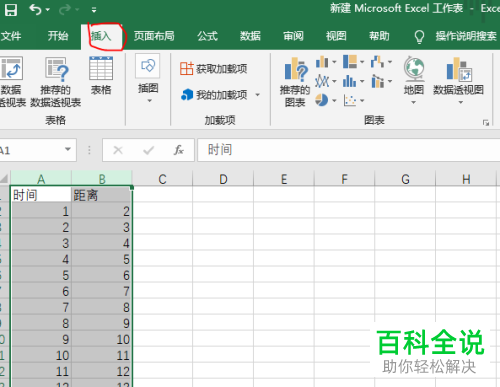Expand the pie chart dropdown arrow
Image resolution: width=500 pixels, height=387 pixels.
pos(334,101)
